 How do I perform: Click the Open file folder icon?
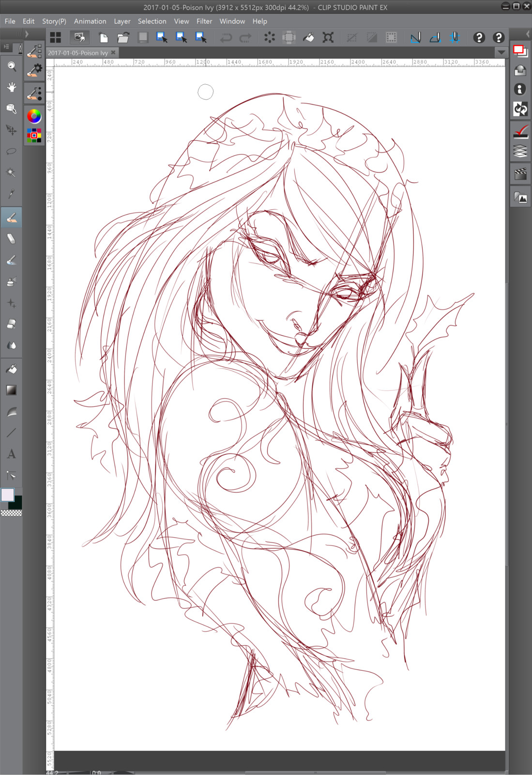click(123, 37)
